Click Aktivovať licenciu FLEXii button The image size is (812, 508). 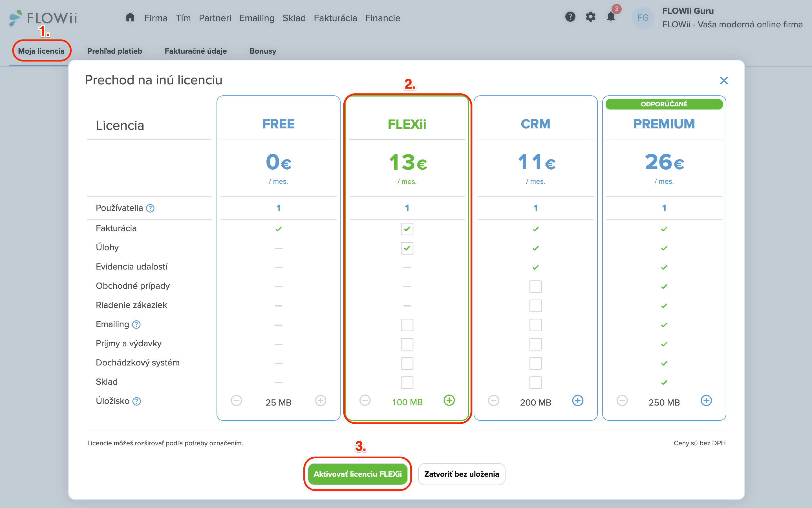coord(357,474)
